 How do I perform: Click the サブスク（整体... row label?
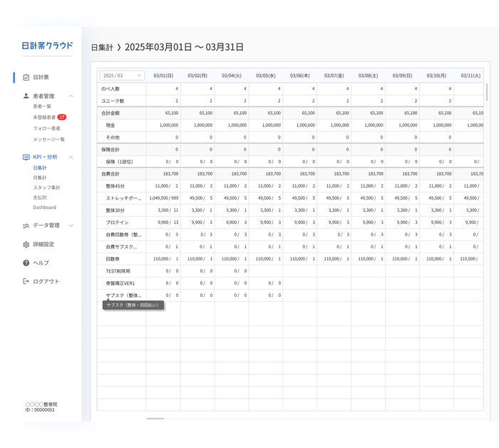click(123, 295)
